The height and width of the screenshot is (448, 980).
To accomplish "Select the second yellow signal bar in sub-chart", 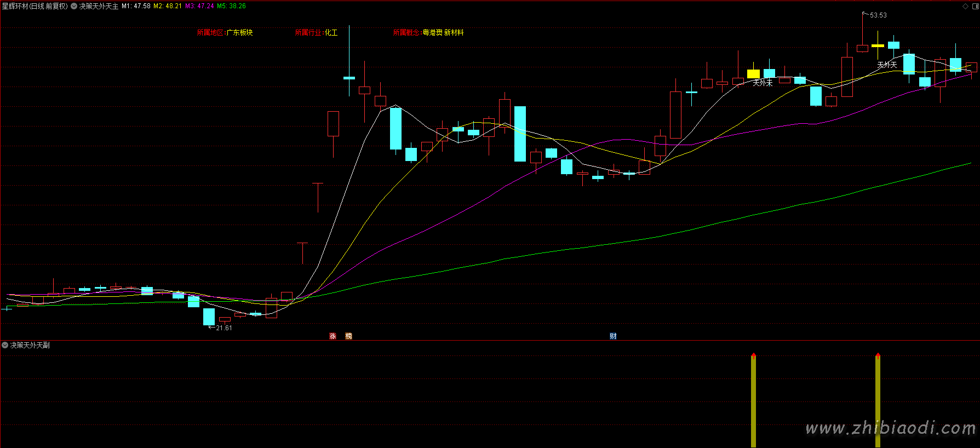I will 878,401.
